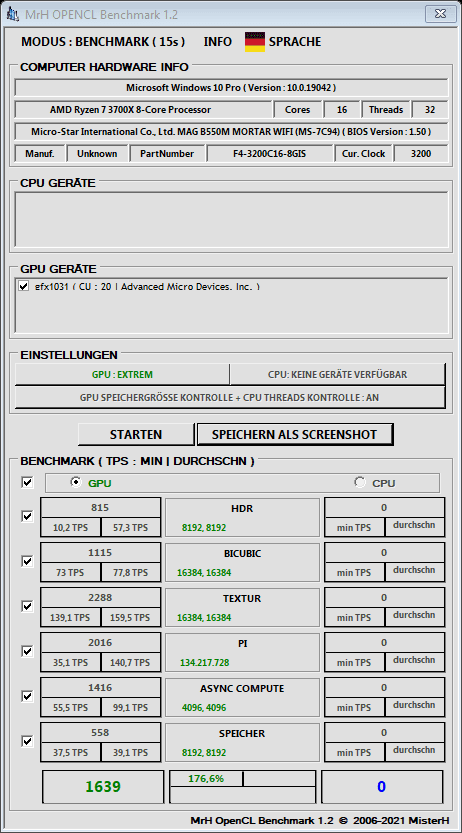This screenshot has width=462, height=833.
Task: Click the HDR score value 815
Action: tap(100, 508)
